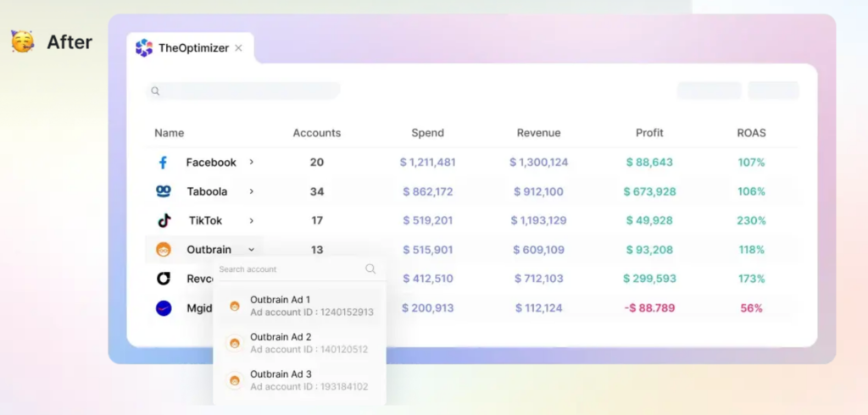The image size is (868, 415).
Task: Click the TheOptimizer logo icon in tab
Action: (x=144, y=48)
